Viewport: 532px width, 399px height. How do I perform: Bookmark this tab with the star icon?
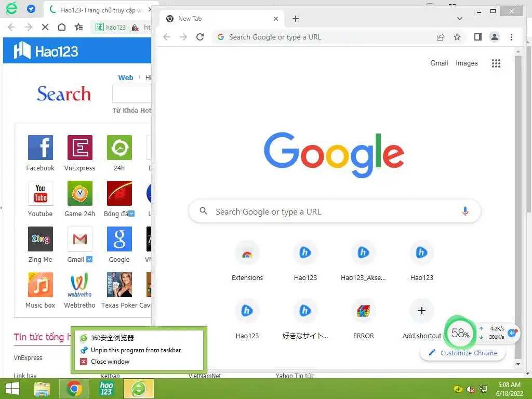click(x=457, y=37)
